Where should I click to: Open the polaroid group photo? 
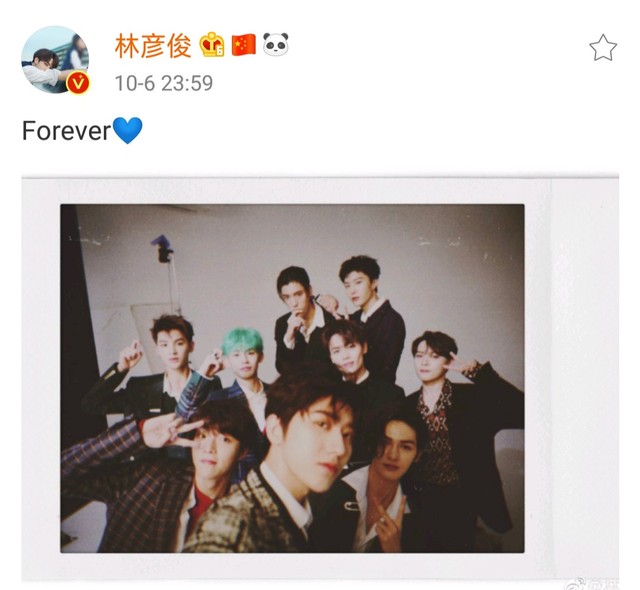[292, 378]
